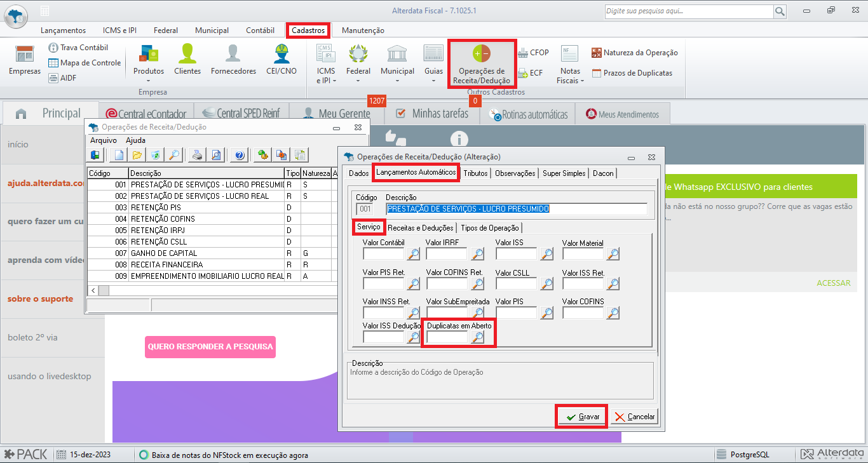Expand the Notas Fiscais dropdown
Viewport: 868px width, 463px height.
point(582,81)
